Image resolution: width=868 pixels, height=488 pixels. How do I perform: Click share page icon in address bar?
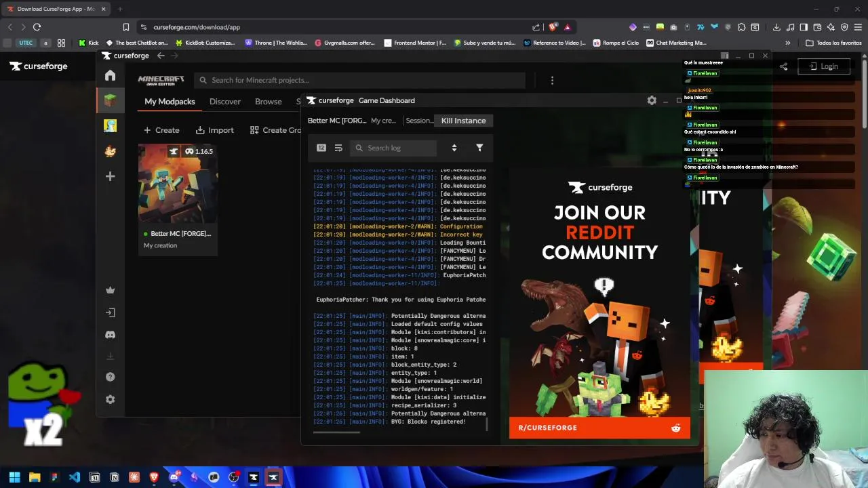536,27
